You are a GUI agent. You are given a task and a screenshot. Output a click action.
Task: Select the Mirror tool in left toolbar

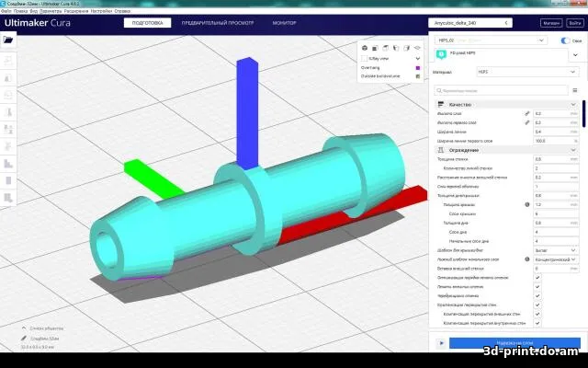pyautogui.click(x=8, y=112)
